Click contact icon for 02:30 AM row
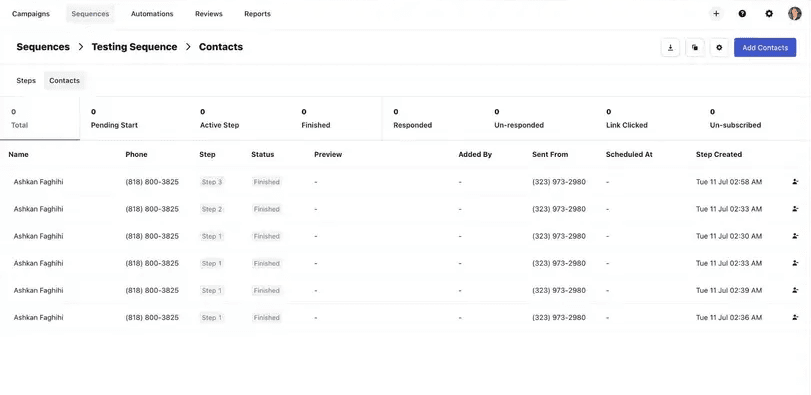811x395 pixels. pos(795,236)
